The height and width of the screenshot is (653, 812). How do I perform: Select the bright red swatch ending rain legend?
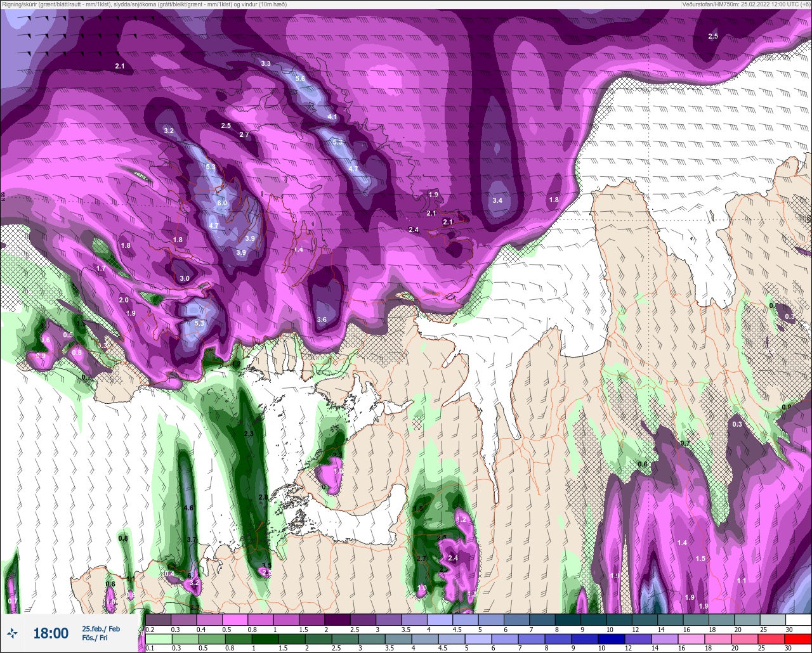click(798, 638)
